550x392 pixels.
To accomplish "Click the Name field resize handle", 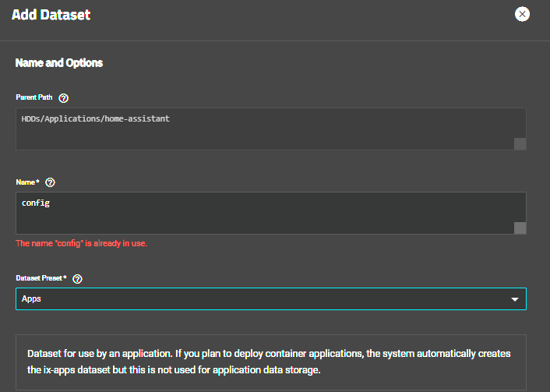I will pos(520,228).
